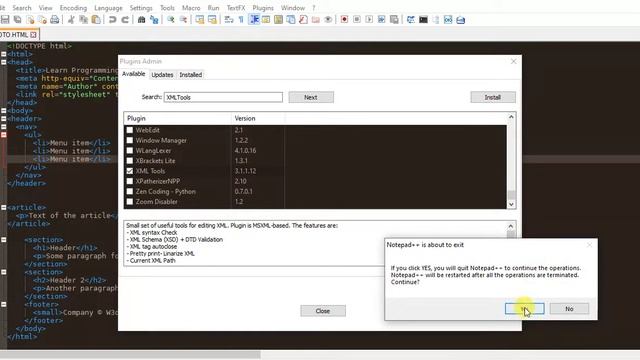Click the Plugin column header

[178, 118]
